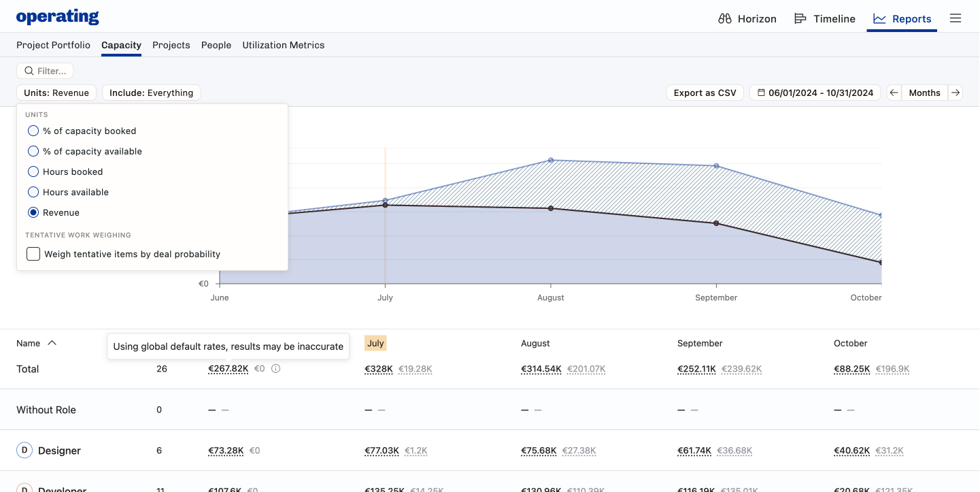Open the Units: Revenue dropdown
980x492 pixels.
click(56, 93)
